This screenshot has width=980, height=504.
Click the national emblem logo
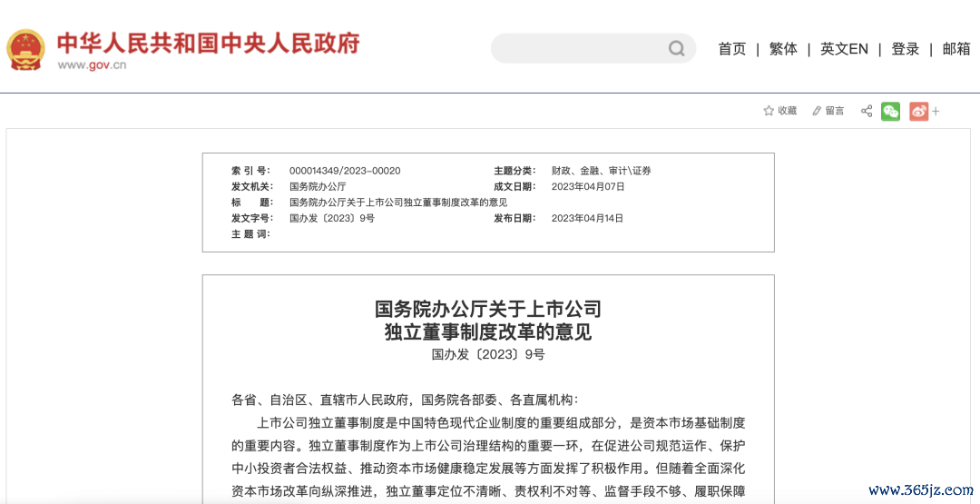point(25,48)
